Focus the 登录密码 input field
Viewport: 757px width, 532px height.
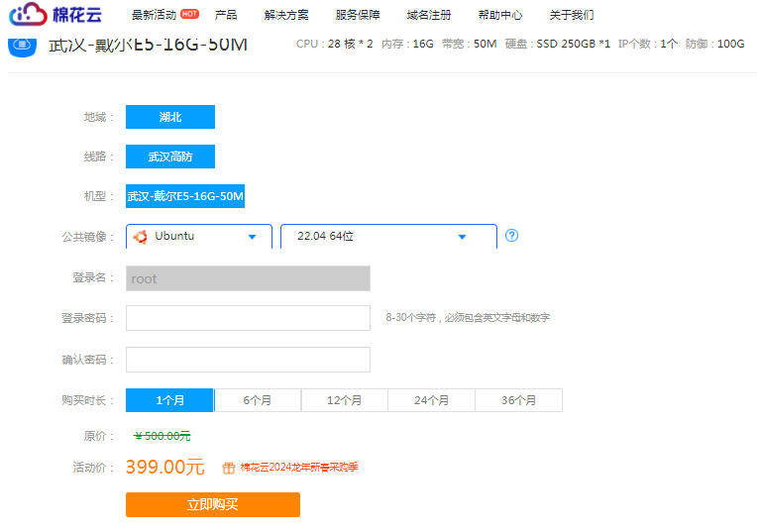pos(248,318)
